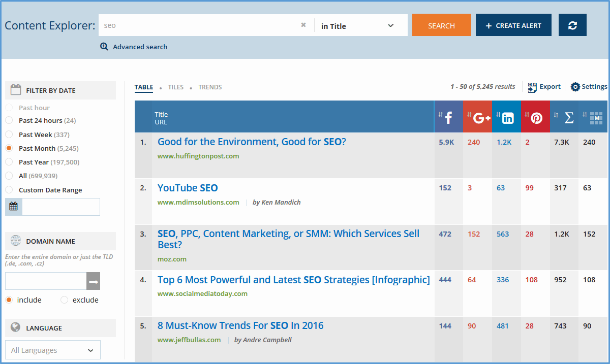
Task: Select Past Year date filter
Action: pos(9,162)
